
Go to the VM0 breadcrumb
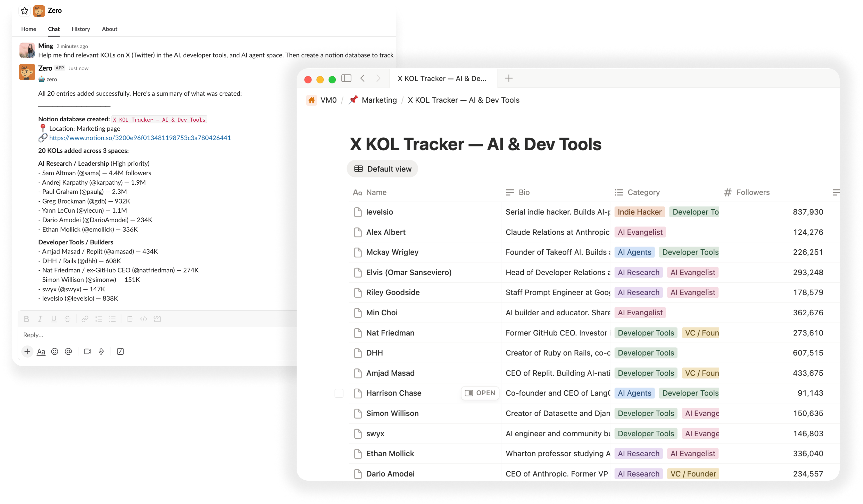coord(322,100)
